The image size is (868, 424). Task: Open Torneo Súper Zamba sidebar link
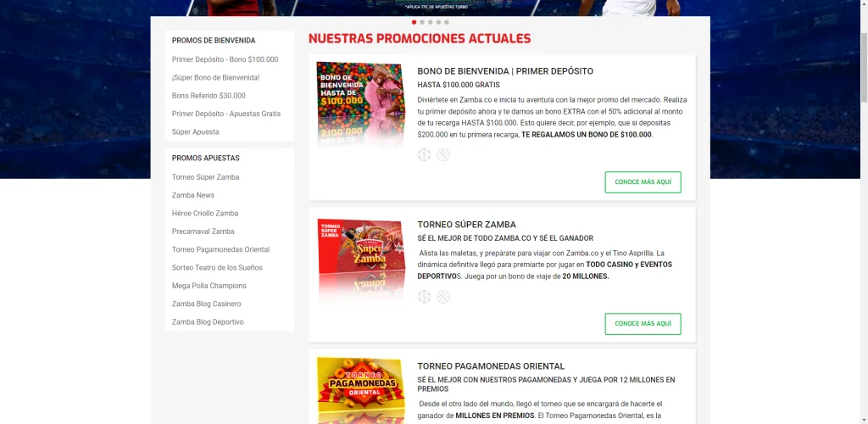(x=206, y=177)
